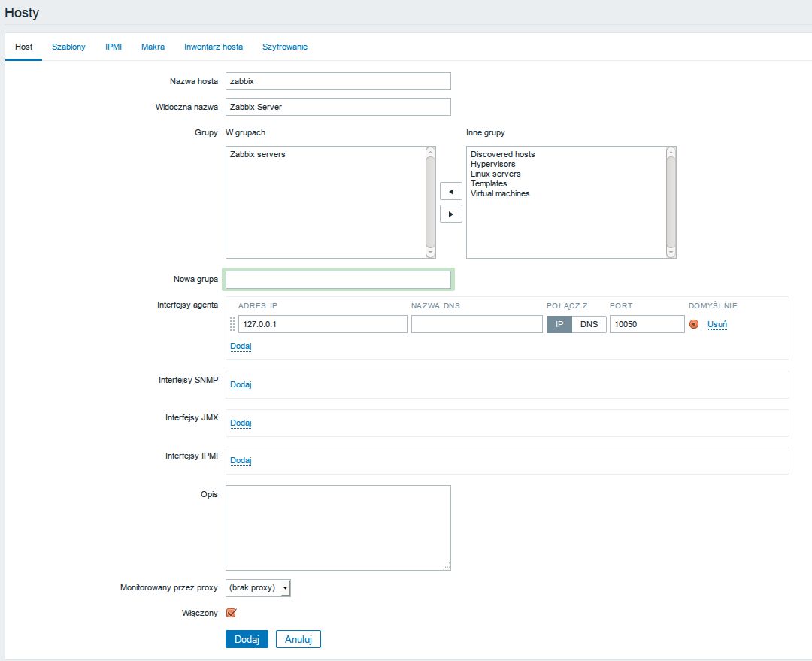Click the left arrow to move group
812x661 pixels.
click(450, 191)
